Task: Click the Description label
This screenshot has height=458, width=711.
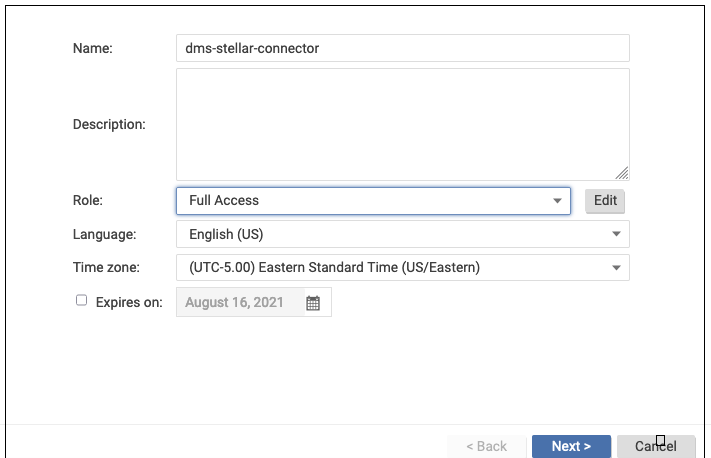Action: coord(109,125)
